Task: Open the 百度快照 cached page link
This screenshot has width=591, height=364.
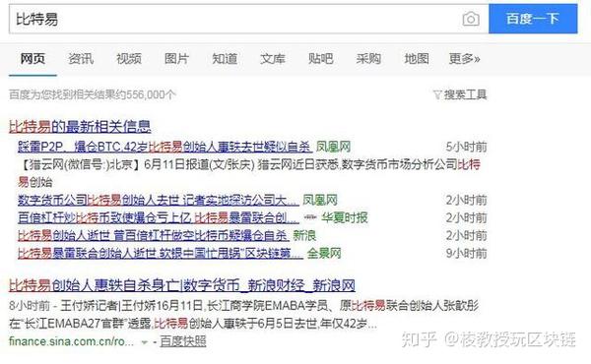Action: (183, 341)
